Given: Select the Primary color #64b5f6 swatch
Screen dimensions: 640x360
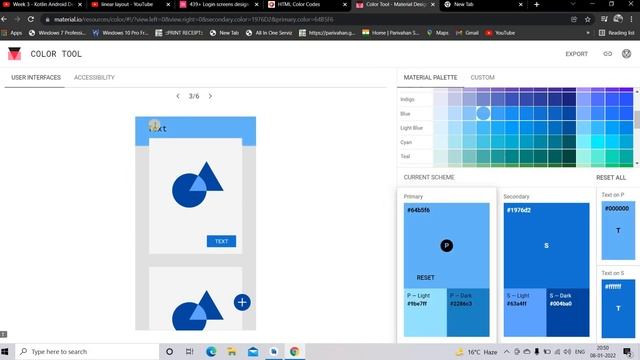Looking at the screenshot, I should (447, 245).
